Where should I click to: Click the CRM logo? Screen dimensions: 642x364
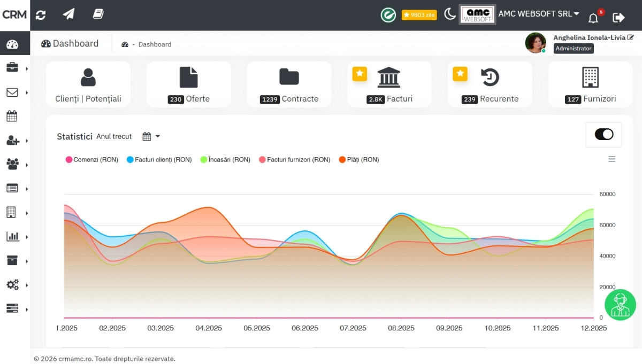tap(14, 15)
